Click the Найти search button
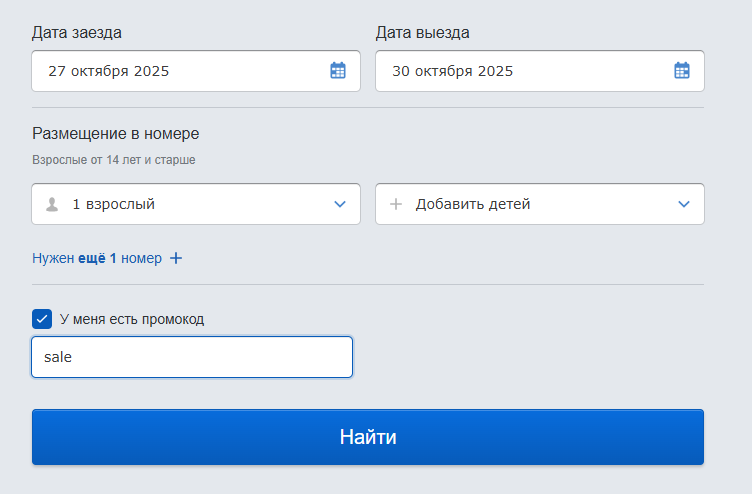 368,437
